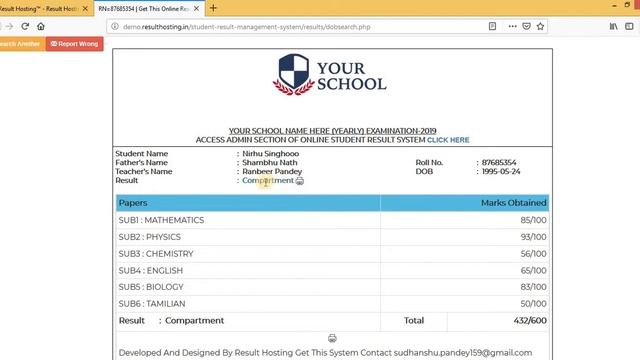Show sidebars icon in browser toolbar

click(x=629, y=27)
